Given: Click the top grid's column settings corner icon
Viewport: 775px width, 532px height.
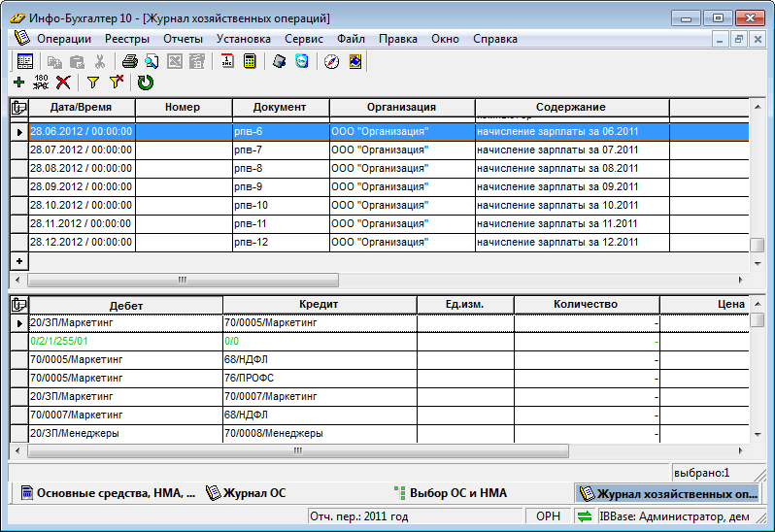Looking at the screenshot, I should point(19,107).
